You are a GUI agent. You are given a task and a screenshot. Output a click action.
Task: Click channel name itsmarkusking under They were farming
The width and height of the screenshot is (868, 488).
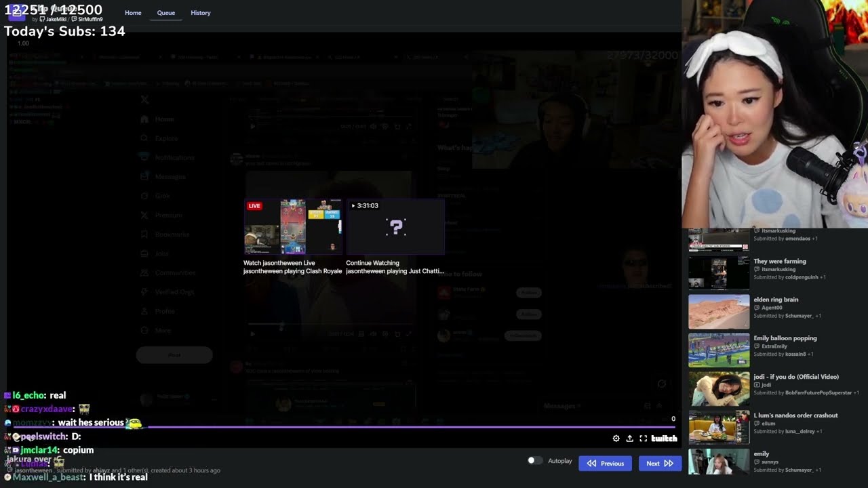click(x=778, y=269)
